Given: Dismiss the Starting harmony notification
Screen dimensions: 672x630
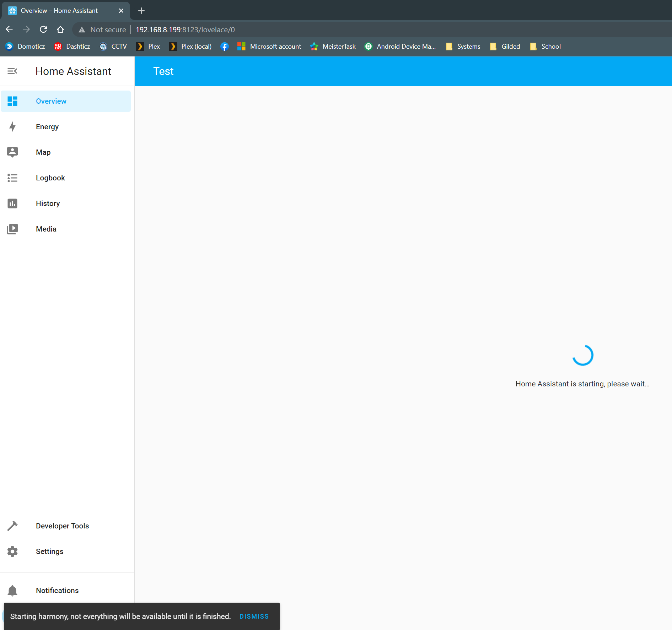Looking at the screenshot, I should (254, 617).
